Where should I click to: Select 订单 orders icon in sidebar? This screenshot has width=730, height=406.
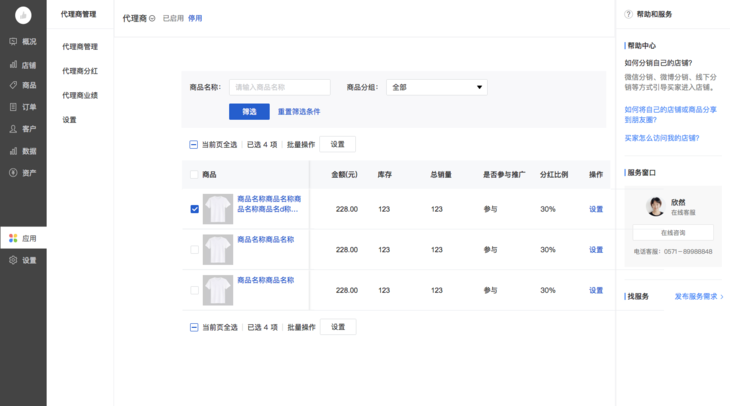coord(13,107)
